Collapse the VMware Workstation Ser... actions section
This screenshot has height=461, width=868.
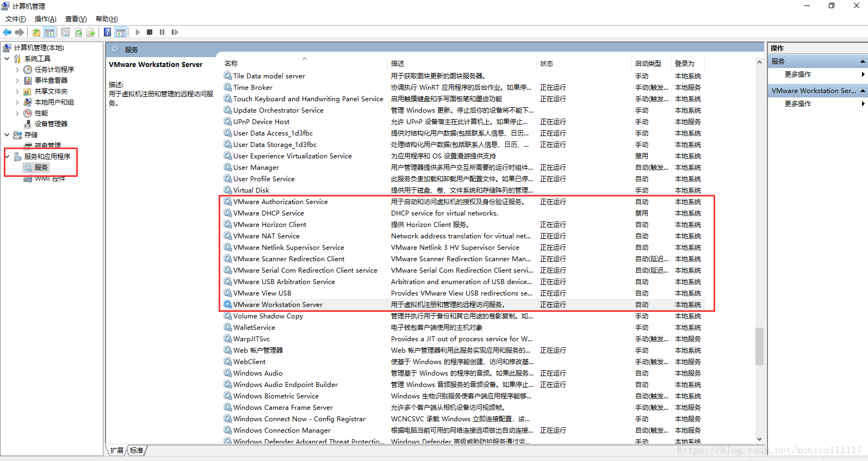[x=863, y=90]
